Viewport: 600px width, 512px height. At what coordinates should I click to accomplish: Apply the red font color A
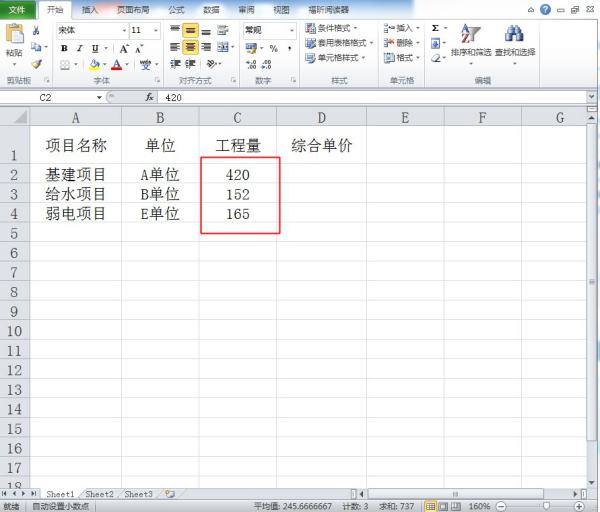pos(117,65)
